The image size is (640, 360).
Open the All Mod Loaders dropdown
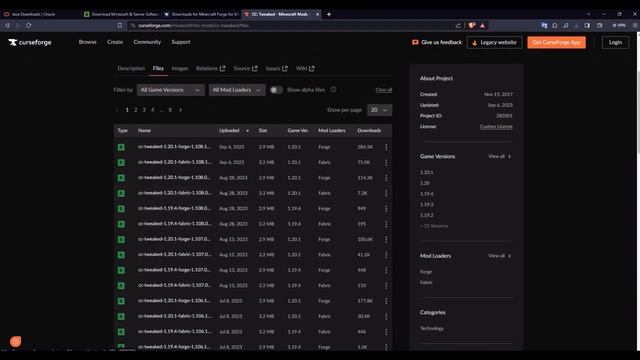[x=237, y=90]
